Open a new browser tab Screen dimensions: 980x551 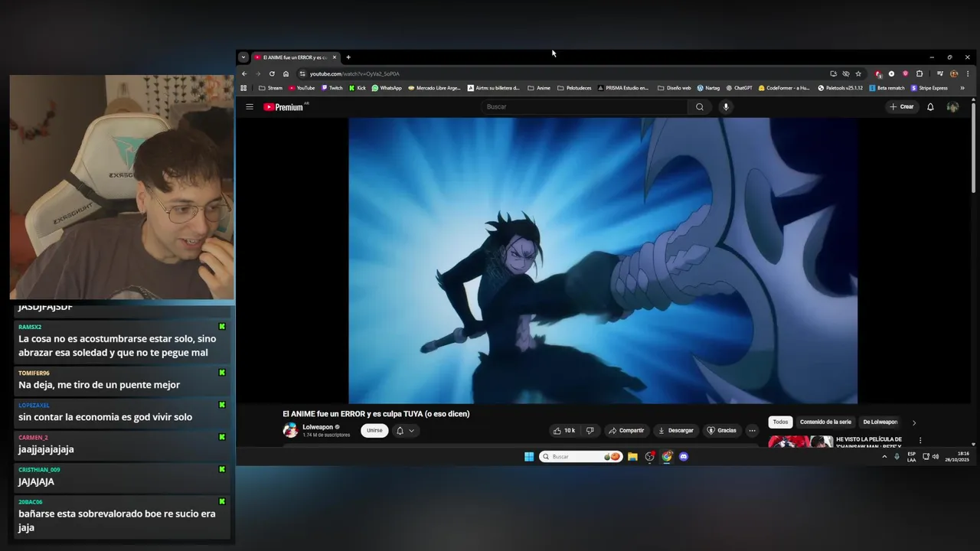pyautogui.click(x=348, y=57)
